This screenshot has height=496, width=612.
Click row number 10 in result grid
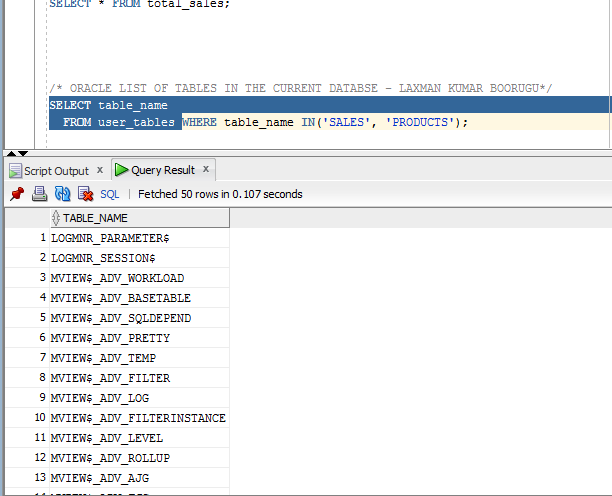click(x=40, y=417)
